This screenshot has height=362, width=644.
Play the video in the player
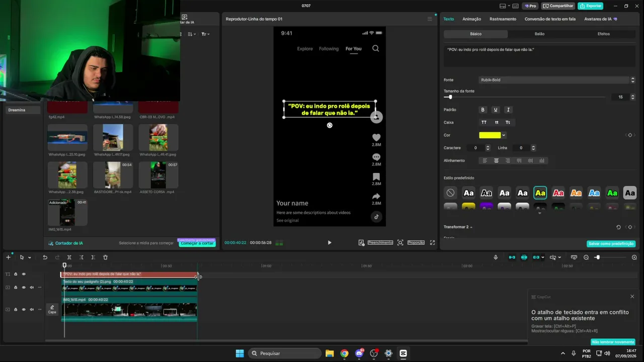click(x=330, y=242)
